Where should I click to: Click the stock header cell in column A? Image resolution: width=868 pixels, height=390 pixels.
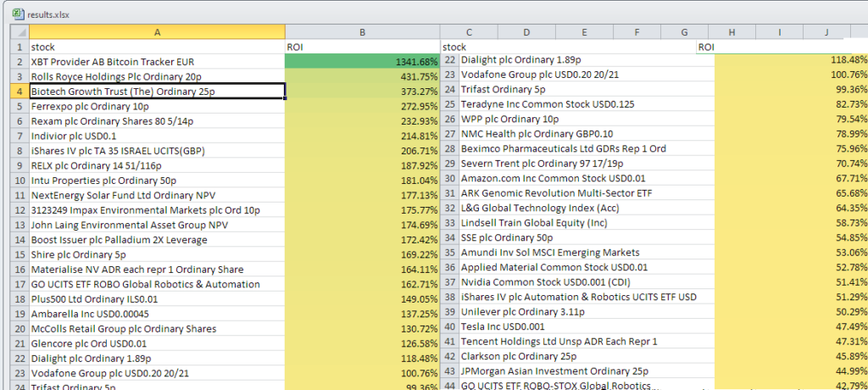[x=157, y=47]
